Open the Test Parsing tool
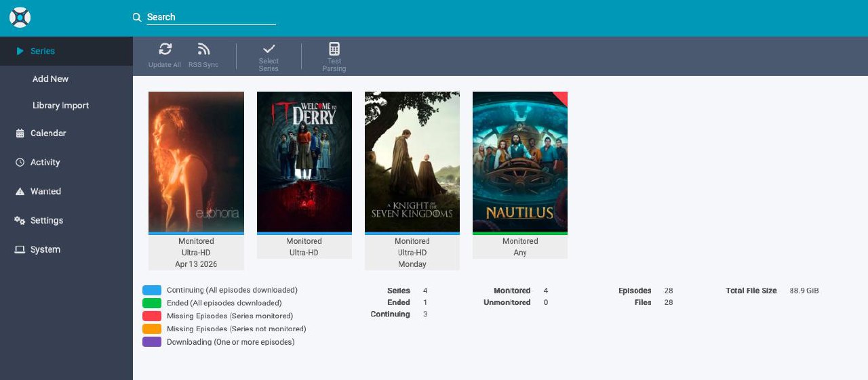Image resolution: width=868 pixels, height=380 pixels. click(x=334, y=49)
